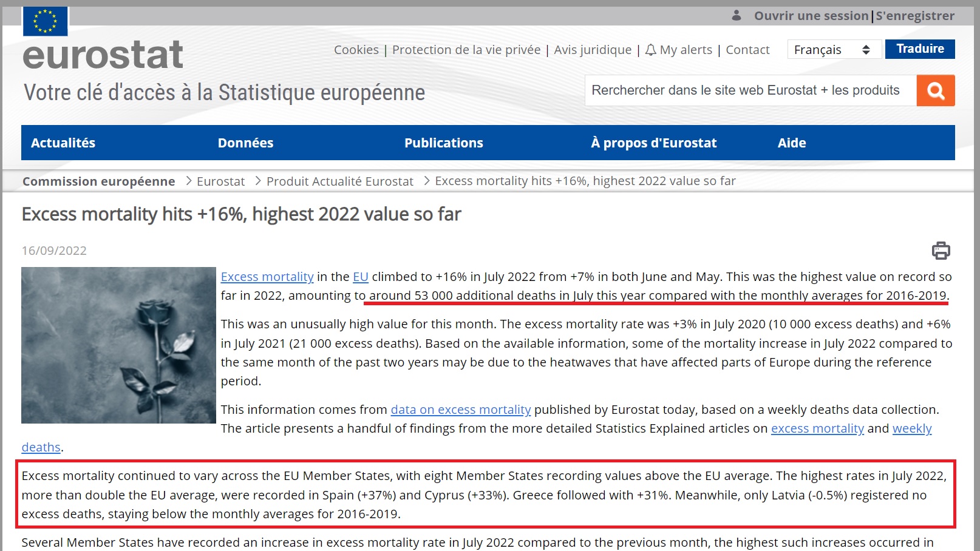Open the Aide menu

point(792,143)
